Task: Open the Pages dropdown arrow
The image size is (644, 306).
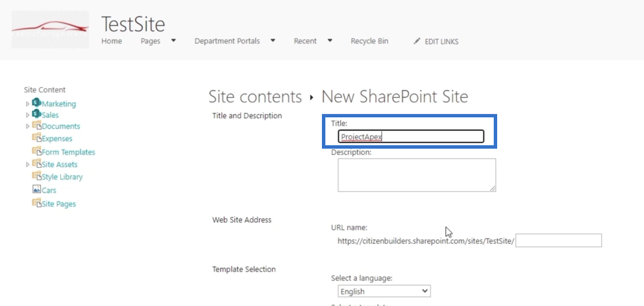Action: (x=173, y=41)
